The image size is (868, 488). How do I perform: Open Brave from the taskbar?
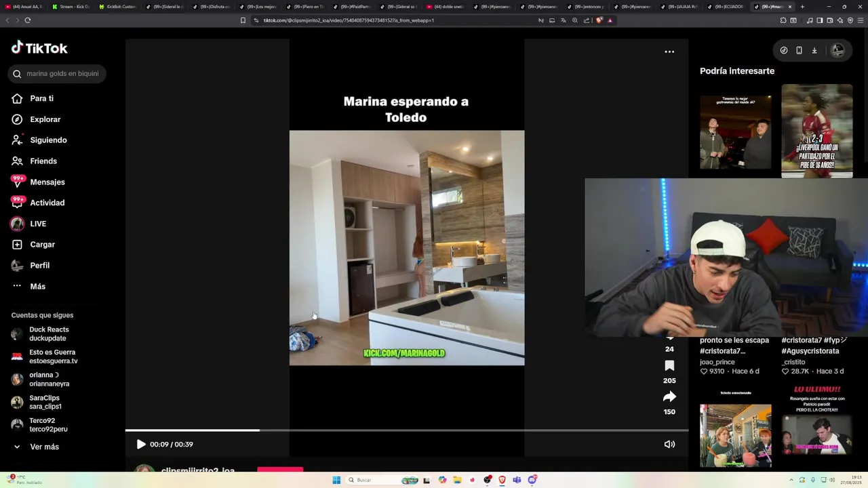tap(502, 480)
